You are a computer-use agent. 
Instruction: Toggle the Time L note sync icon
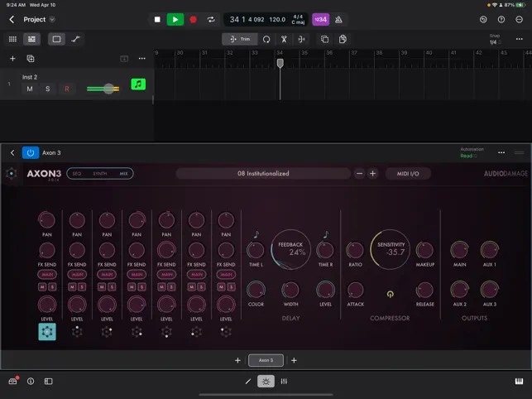coord(256,234)
